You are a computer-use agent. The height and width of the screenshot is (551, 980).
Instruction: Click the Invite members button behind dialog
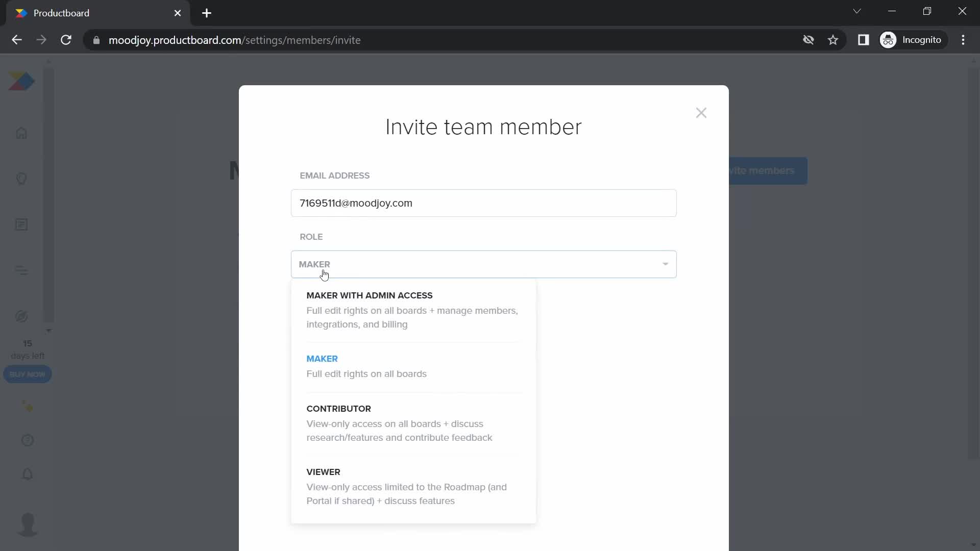pos(768,171)
